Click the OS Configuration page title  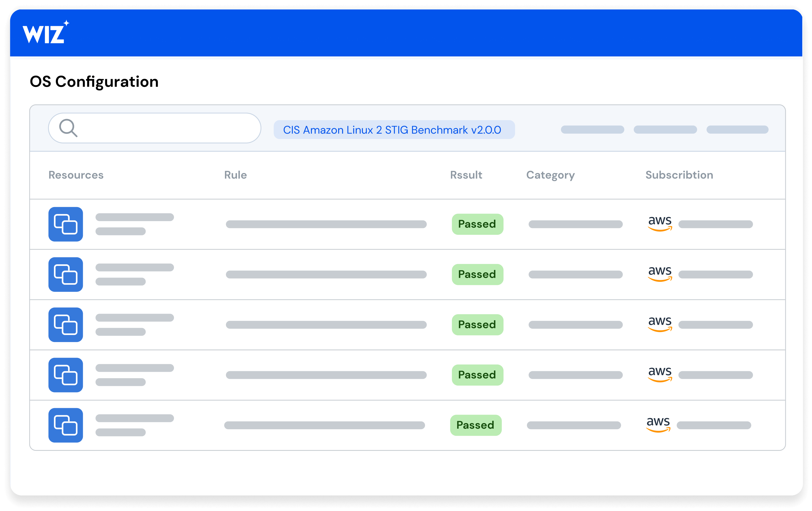[x=94, y=82]
